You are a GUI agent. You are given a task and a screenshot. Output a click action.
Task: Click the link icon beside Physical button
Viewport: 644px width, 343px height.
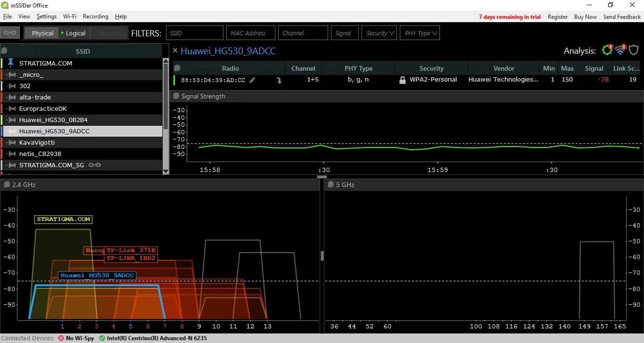[9, 33]
